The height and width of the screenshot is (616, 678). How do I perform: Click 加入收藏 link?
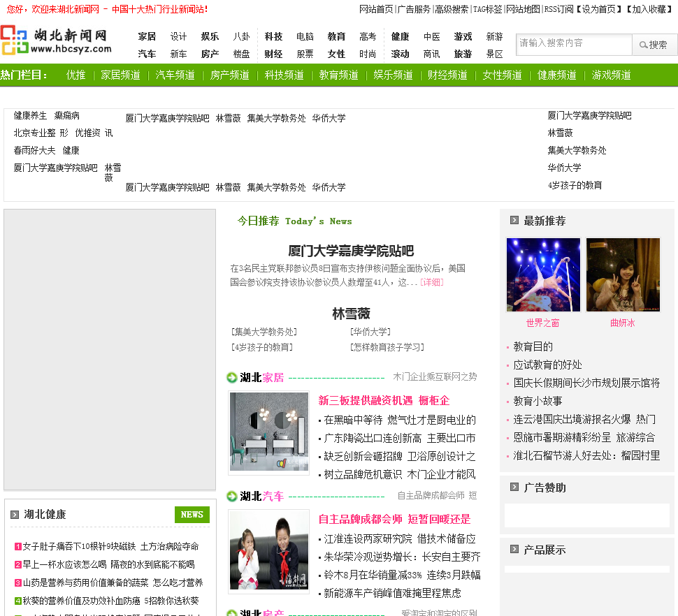point(649,9)
